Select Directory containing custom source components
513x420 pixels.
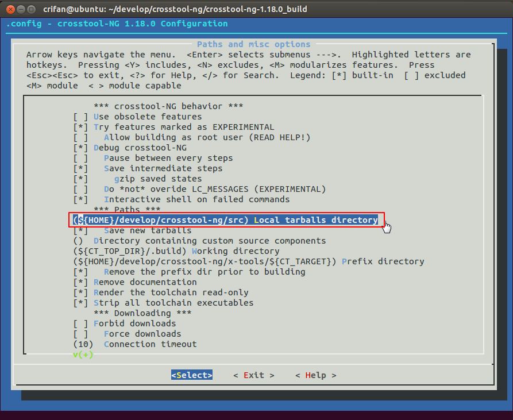pyautogui.click(x=199, y=241)
